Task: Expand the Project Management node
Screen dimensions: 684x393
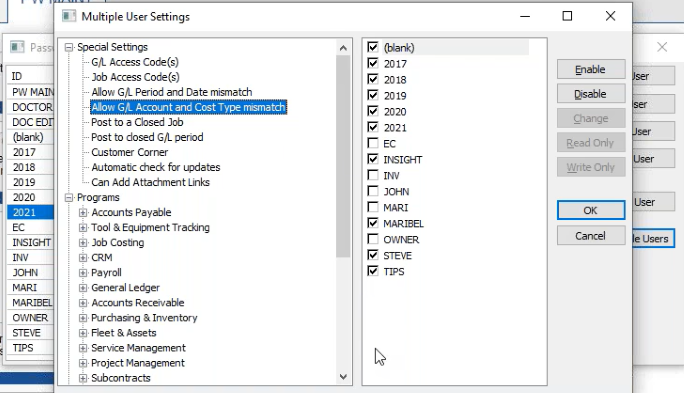Action: click(82, 363)
